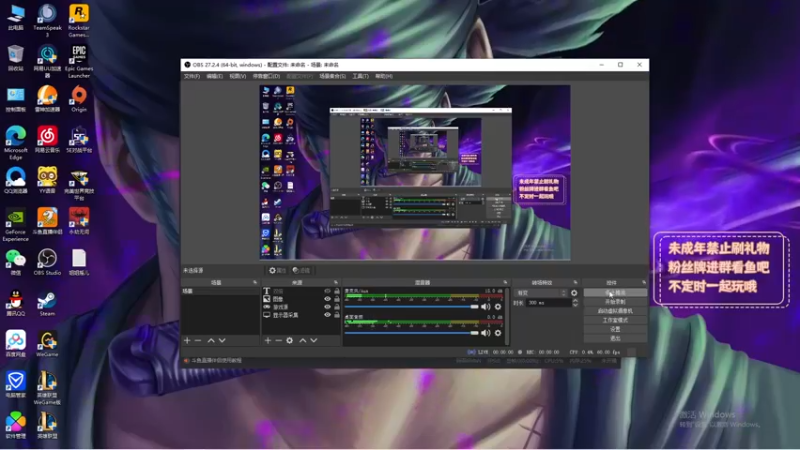The height and width of the screenshot is (450, 800).
Task: Toggle visibility eye of 图像 source
Action: click(328, 299)
